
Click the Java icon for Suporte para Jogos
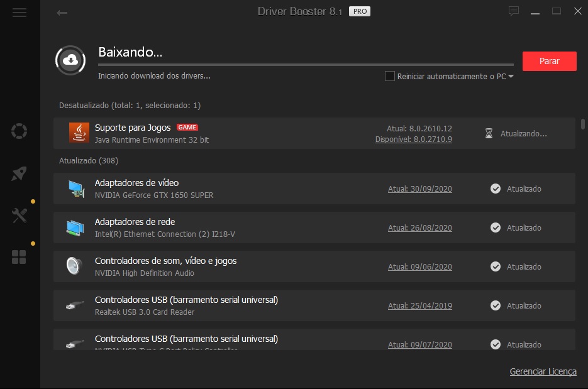pos(79,133)
